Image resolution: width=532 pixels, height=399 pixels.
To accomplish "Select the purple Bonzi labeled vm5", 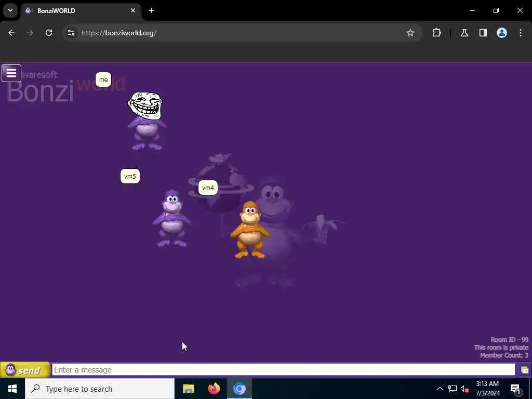I will [x=171, y=218].
